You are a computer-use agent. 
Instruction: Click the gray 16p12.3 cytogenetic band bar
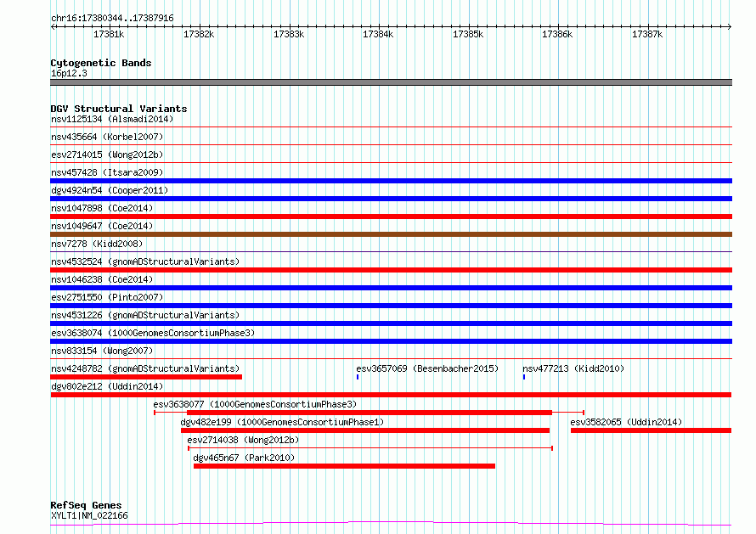[x=391, y=82]
